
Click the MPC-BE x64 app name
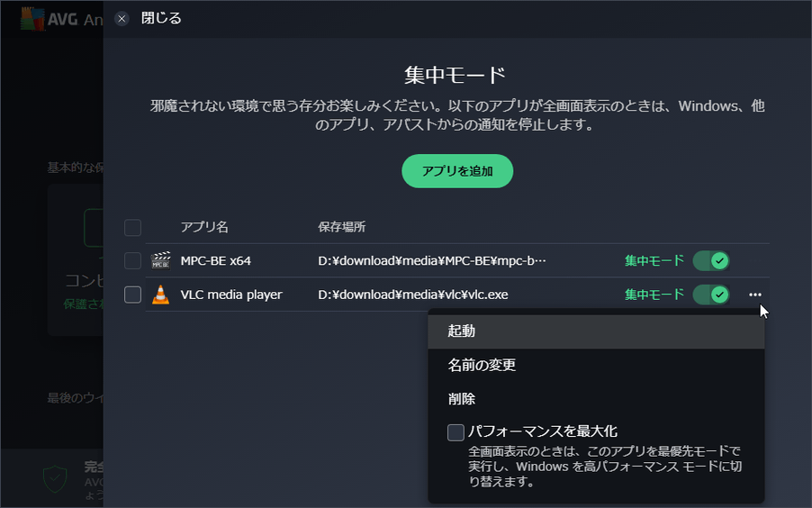(x=215, y=260)
